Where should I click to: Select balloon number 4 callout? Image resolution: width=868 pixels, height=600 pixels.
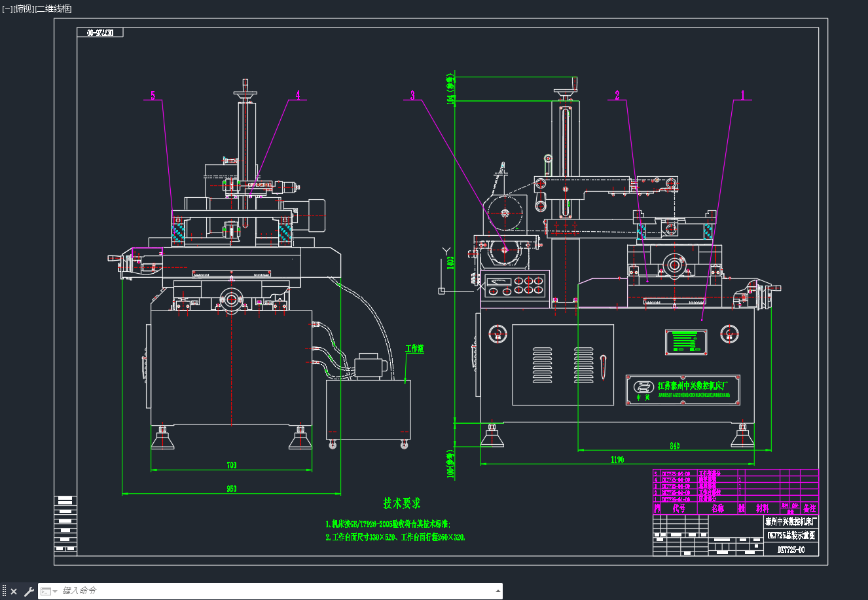click(x=298, y=95)
